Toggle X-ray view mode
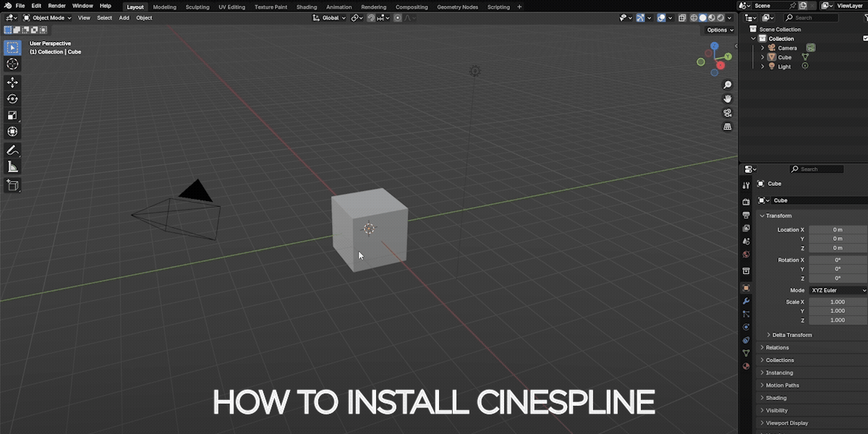 [684, 17]
